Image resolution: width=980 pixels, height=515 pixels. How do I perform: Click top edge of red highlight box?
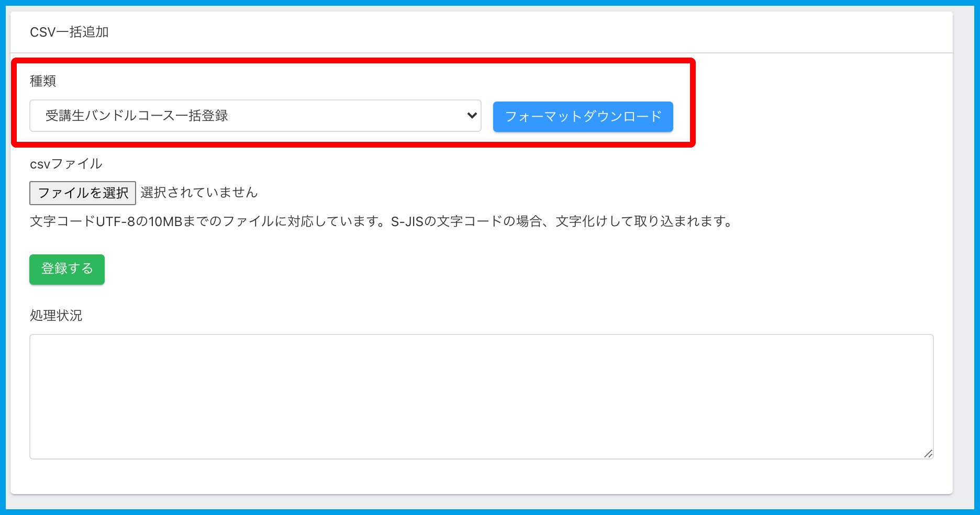click(x=353, y=60)
